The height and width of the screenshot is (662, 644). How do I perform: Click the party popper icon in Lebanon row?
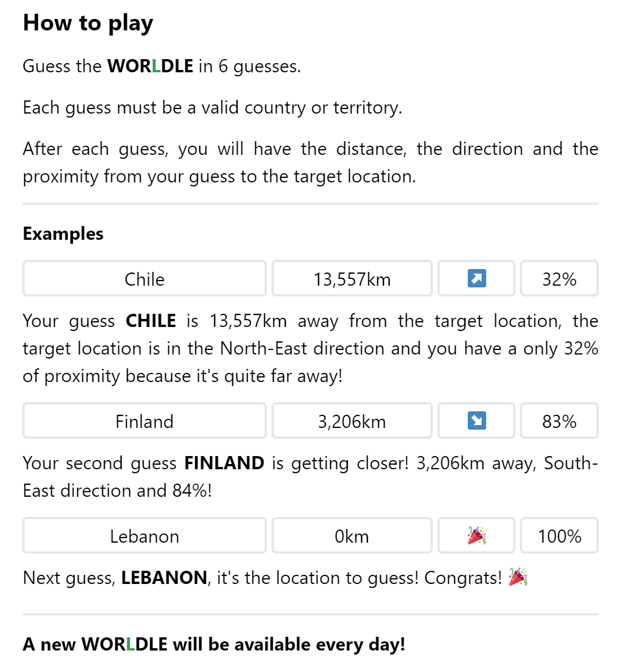pyautogui.click(x=476, y=536)
